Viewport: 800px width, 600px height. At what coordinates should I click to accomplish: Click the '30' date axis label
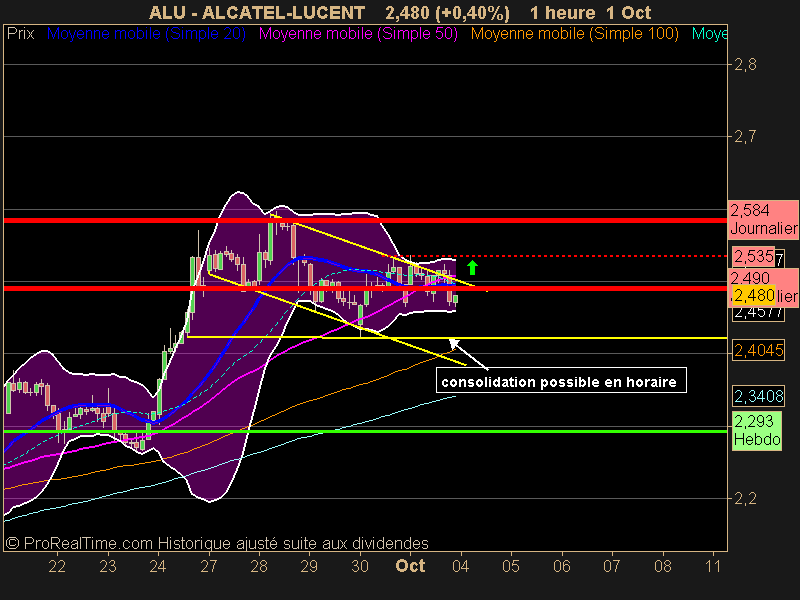pyautogui.click(x=360, y=566)
